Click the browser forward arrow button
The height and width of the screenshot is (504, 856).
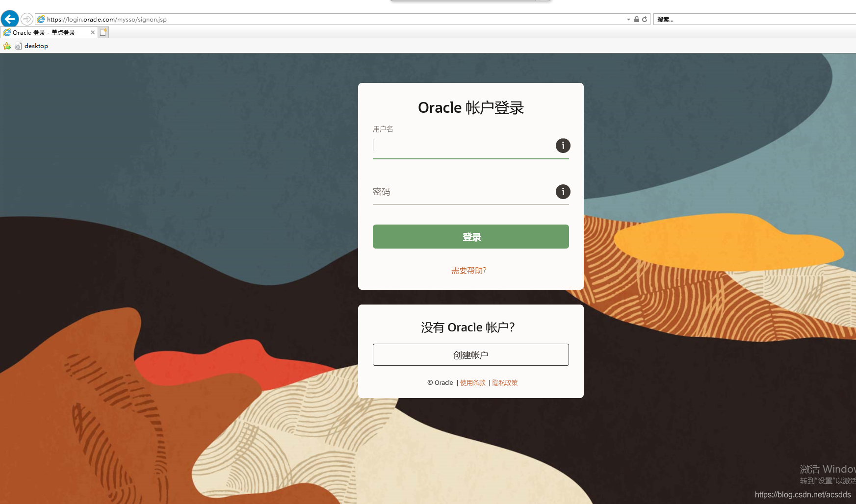coord(27,19)
